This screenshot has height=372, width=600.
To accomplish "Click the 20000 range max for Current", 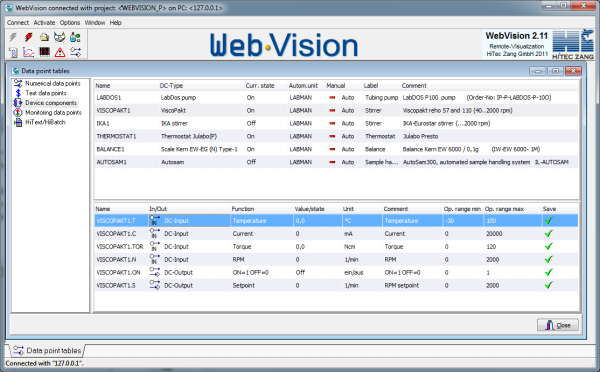I will coord(494,233).
